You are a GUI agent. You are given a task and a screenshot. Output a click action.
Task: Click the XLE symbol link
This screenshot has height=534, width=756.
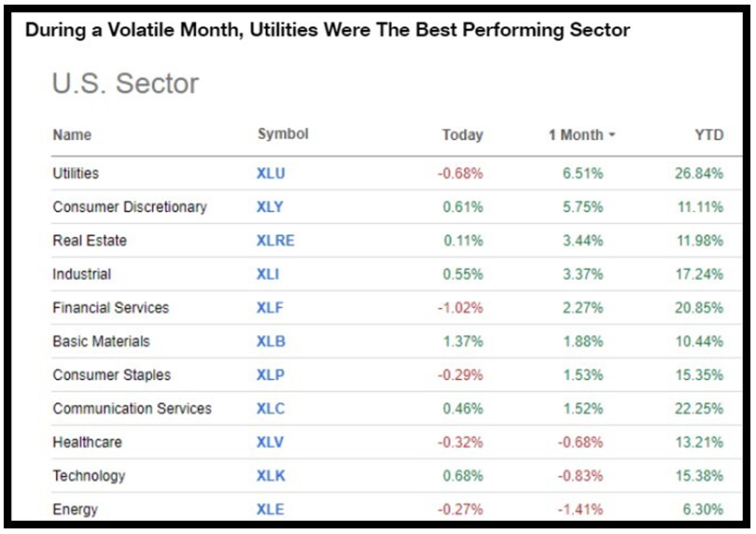click(x=271, y=510)
